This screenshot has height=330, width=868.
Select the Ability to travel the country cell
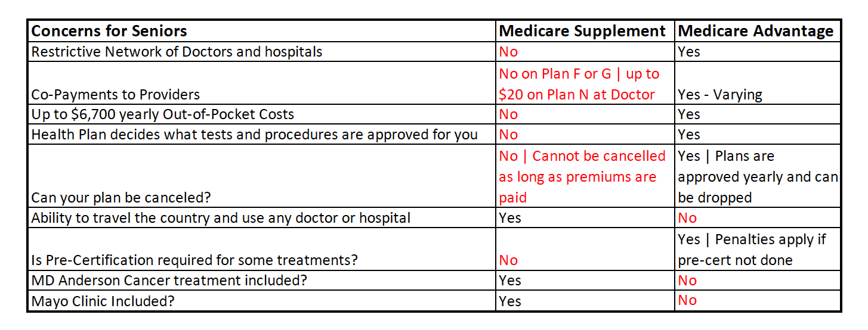click(x=262, y=217)
